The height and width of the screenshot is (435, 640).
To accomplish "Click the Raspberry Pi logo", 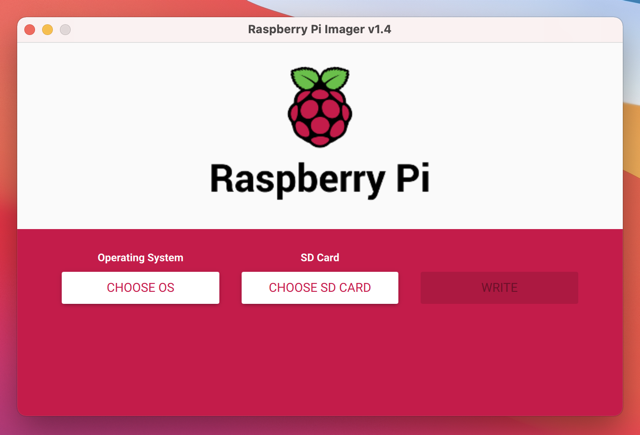I will [x=320, y=107].
